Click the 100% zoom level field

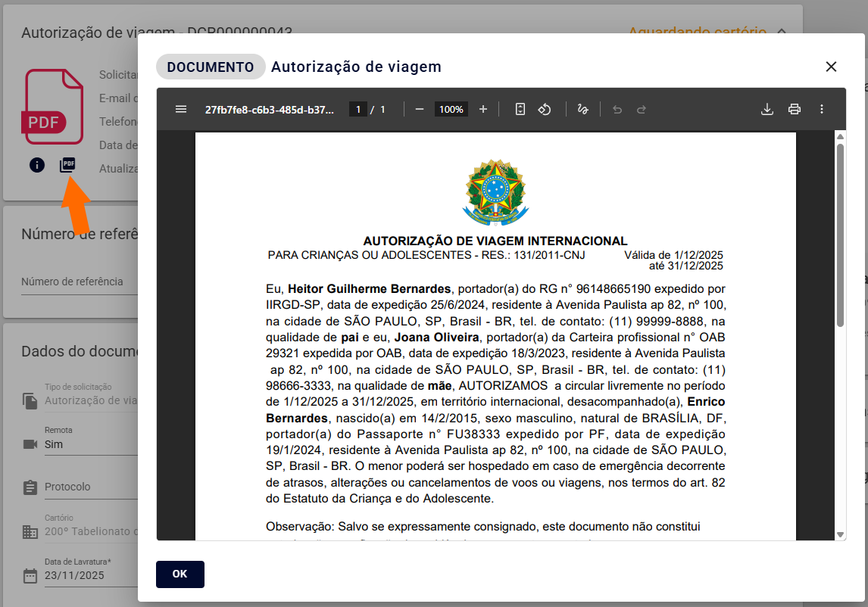pyautogui.click(x=451, y=109)
